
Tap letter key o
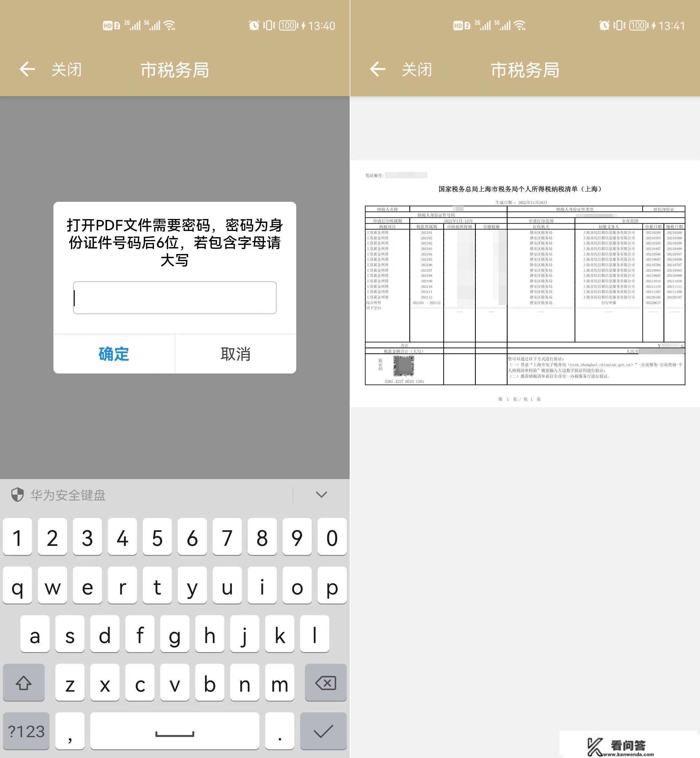pyautogui.click(x=297, y=586)
